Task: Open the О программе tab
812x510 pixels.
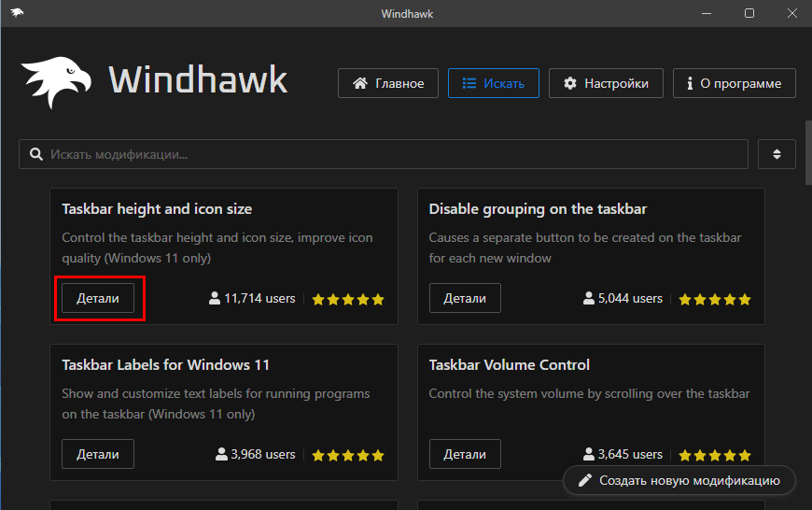Action: 734,83
